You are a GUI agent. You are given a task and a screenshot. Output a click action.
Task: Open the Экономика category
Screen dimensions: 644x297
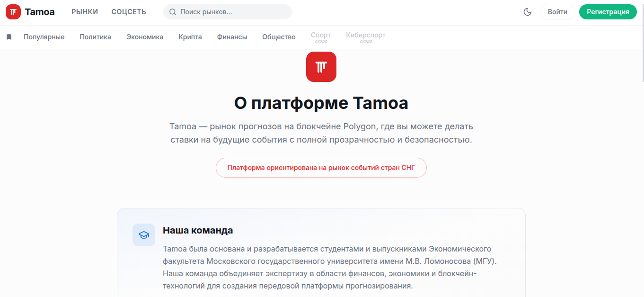pos(145,36)
